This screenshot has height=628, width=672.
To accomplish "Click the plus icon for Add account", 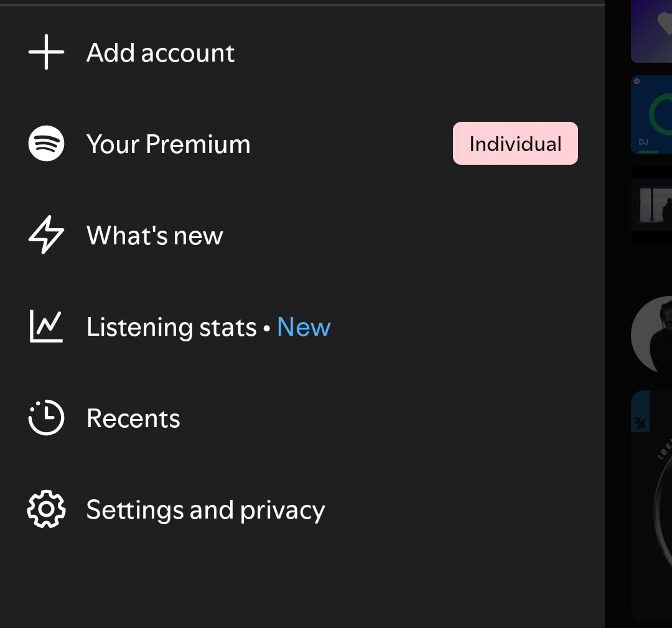I will [46, 53].
